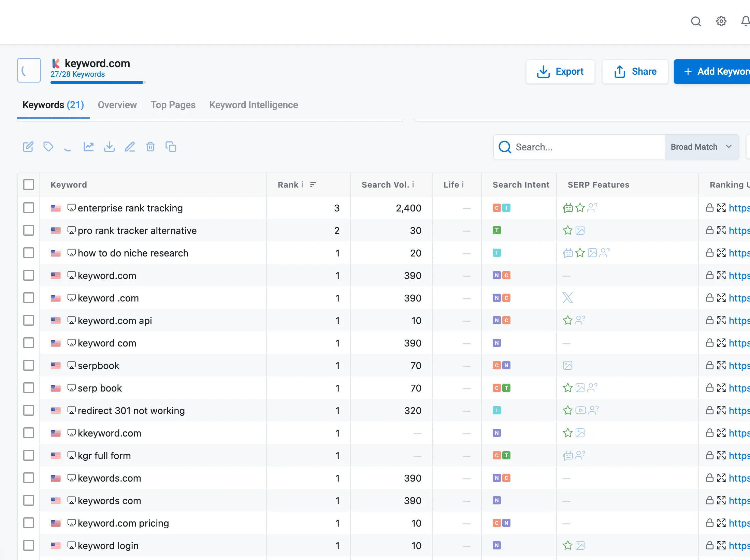Viewport: 750px width, 560px height.
Task: Open the rank trends chart tool
Action: [x=89, y=147]
